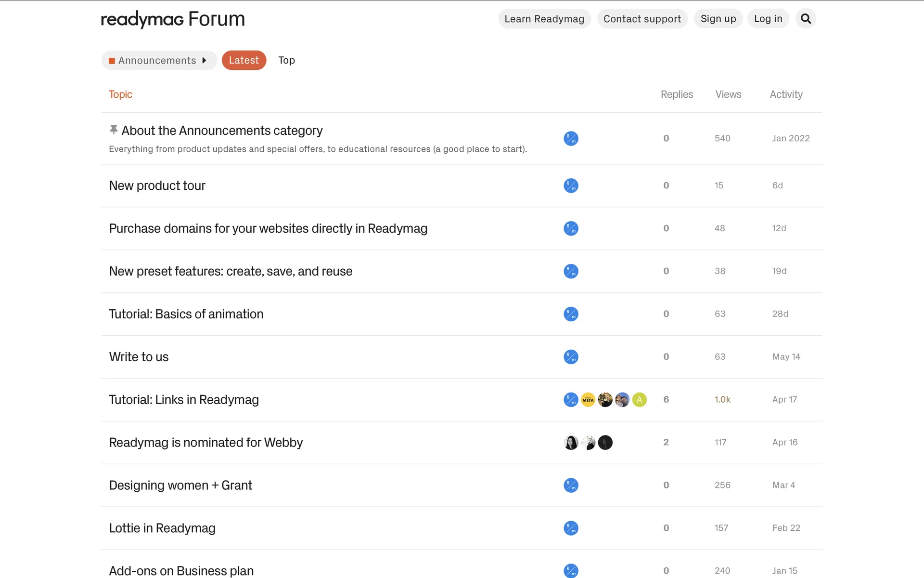Viewport: 924px width, 578px height.
Task: Click the Sign up button
Action: 718,19
